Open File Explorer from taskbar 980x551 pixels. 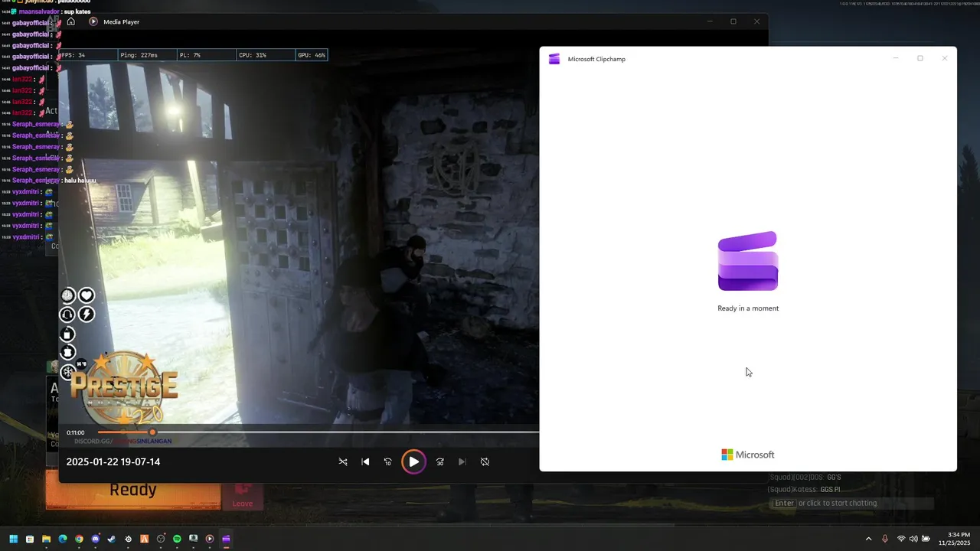point(46,539)
